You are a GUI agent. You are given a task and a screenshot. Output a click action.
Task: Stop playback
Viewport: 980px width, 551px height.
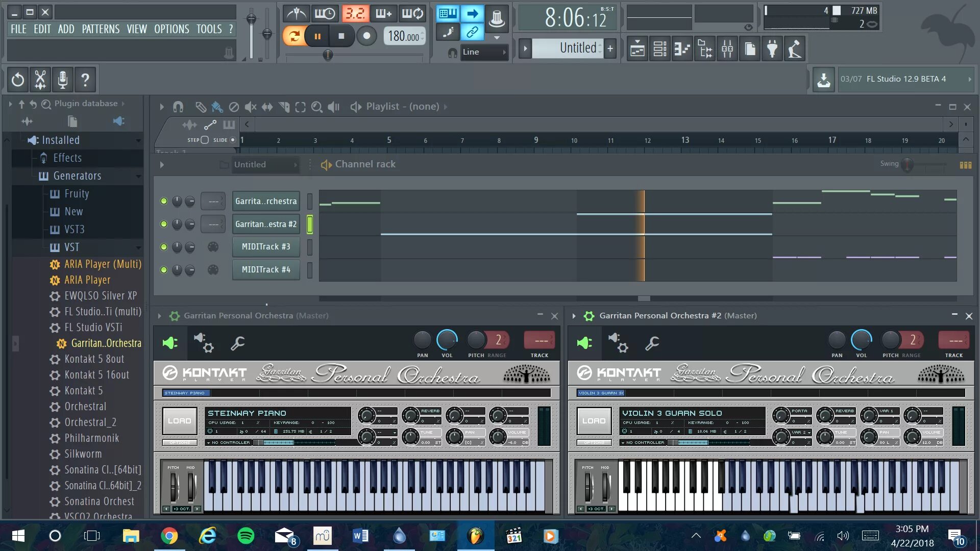pos(341,36)
